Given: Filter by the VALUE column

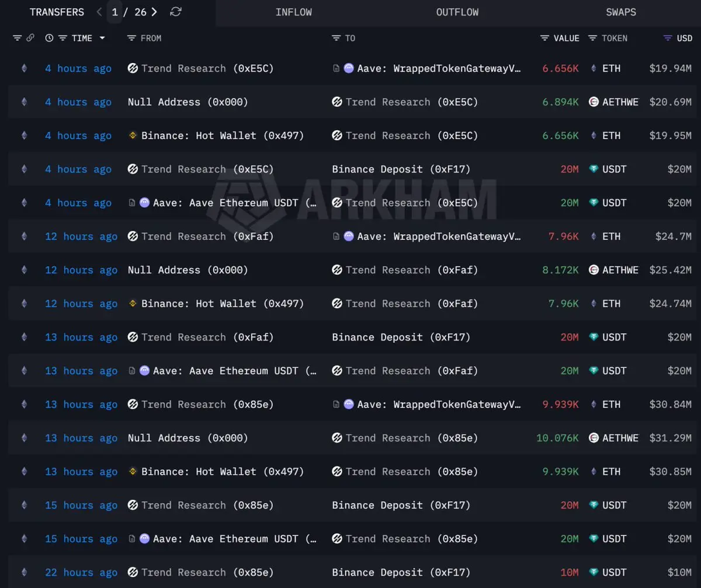Looking at the screenshot, I should (x=544, y=38).
